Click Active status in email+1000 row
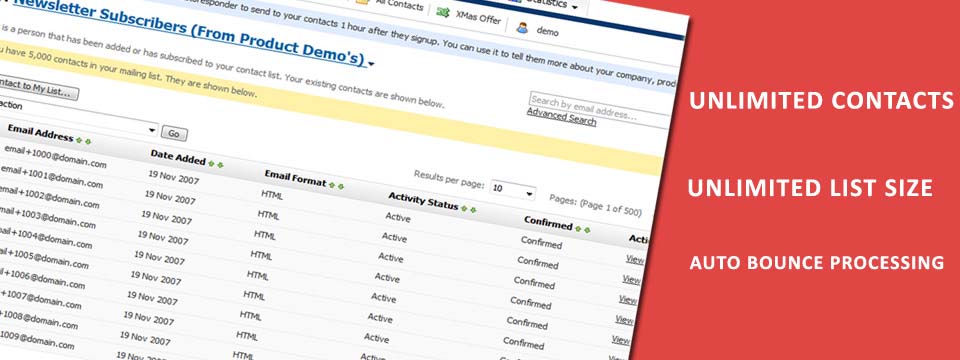 [x=398, y=217]
